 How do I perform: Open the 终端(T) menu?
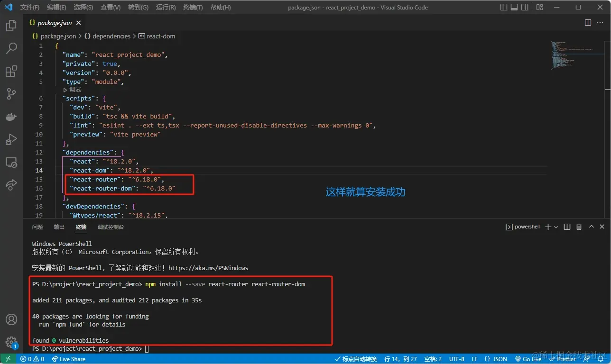coord(193,7)
